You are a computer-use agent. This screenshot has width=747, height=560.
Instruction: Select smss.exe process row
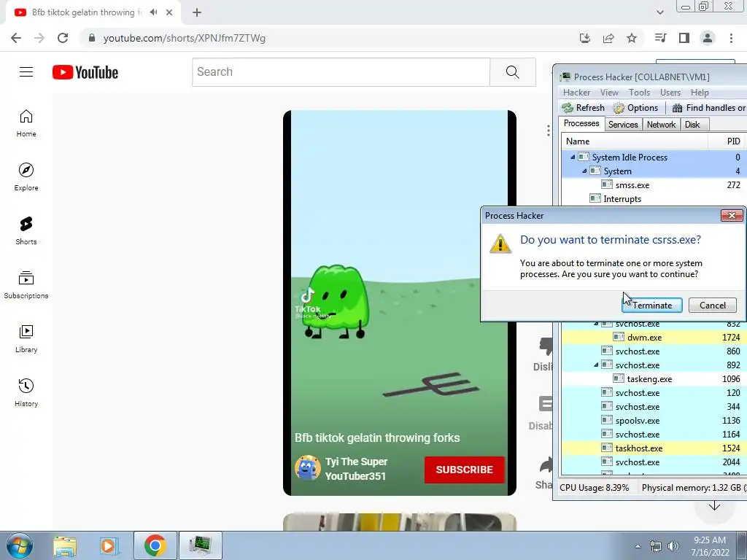click(x=654, y=184)
